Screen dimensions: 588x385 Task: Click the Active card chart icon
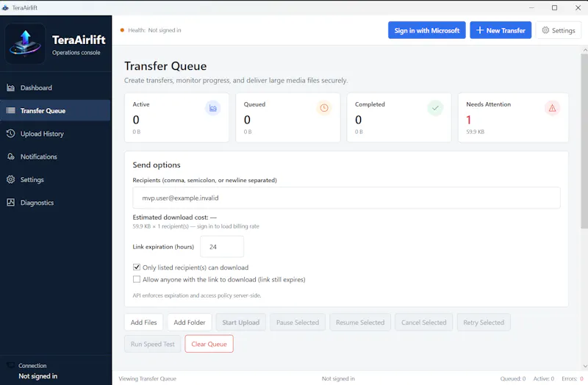[212, 108]
